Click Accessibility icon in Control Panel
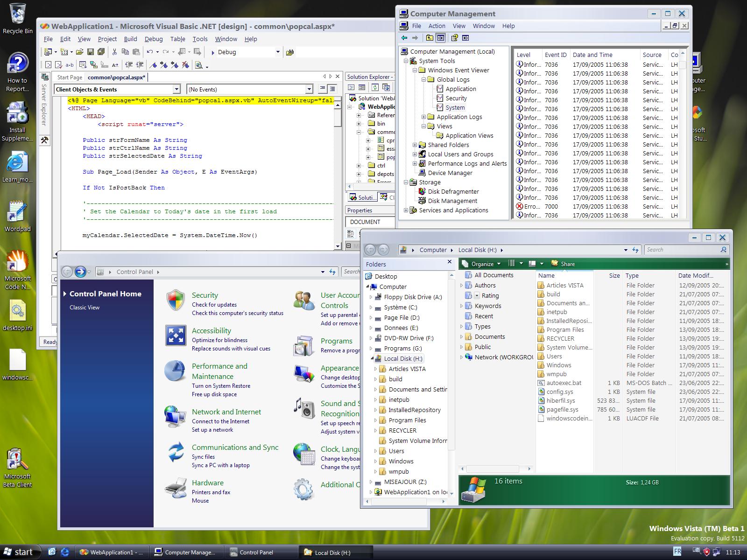 tap(176, 336)
